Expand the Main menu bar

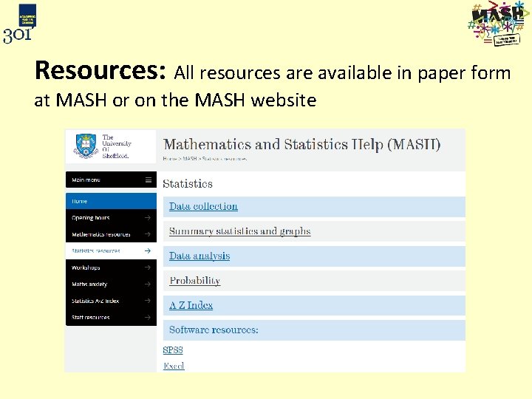click(111, 180)
